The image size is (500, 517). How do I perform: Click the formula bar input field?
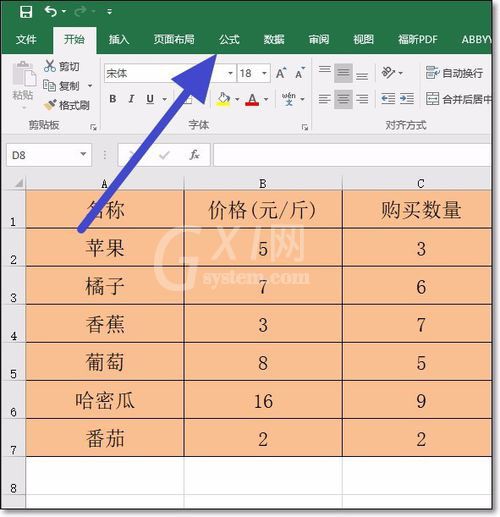[353, 155]
